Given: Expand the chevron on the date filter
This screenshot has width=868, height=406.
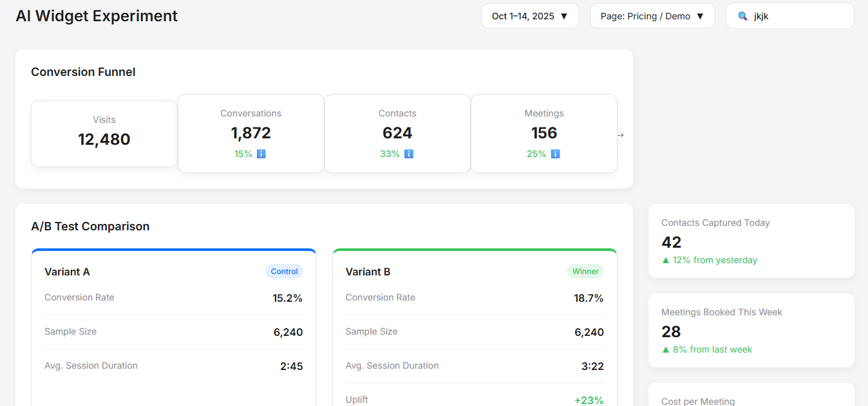Looking at the screenshot, I should [564, 16].
